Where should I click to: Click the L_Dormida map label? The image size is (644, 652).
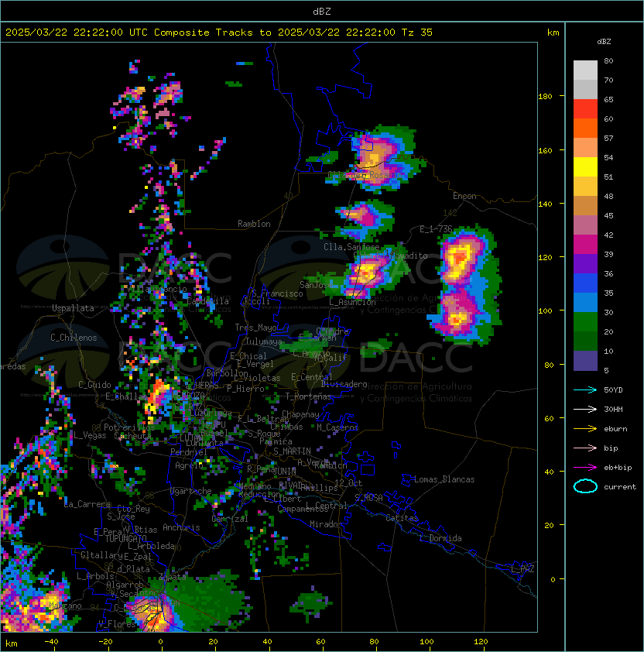coord(440,538)
